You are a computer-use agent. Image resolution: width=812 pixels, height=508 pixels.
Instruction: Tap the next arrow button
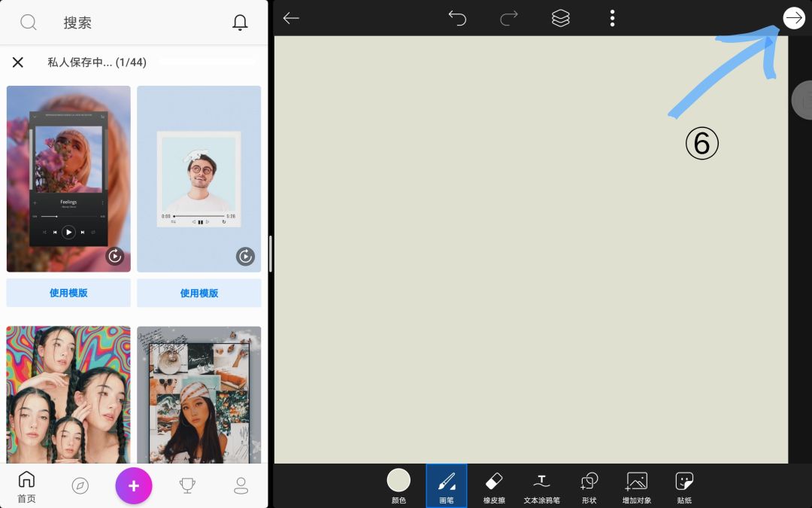coord(794,18)
